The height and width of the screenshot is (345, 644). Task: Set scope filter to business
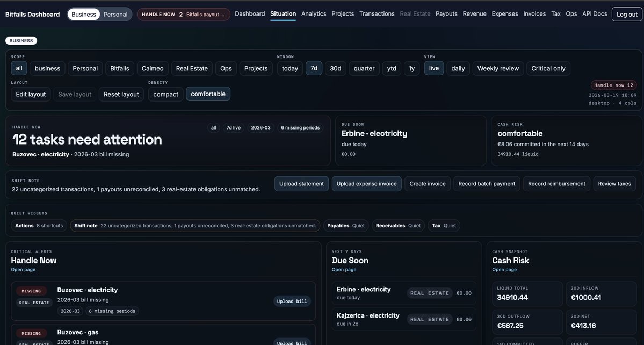coord(47,69)
